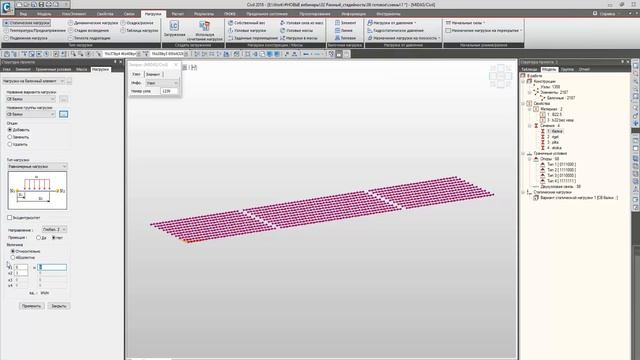
Task: Open the View ribbon tab
Action: pyautogui.click(x=23, y=14)
